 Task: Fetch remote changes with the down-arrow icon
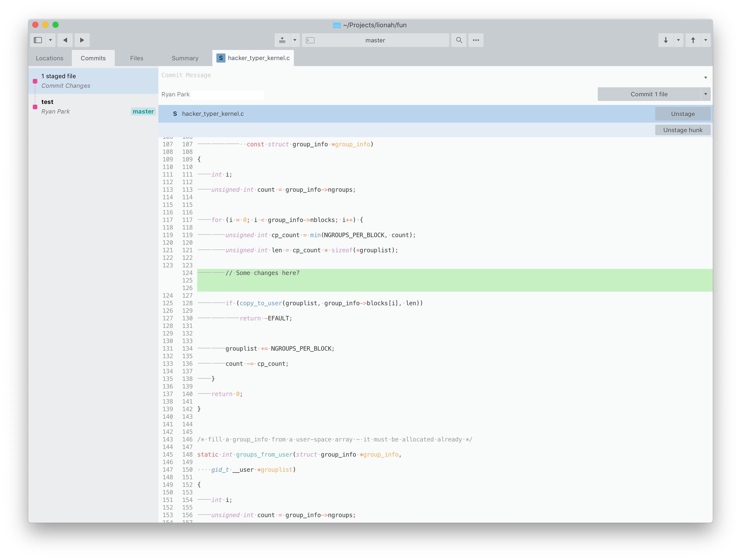pyautogui.click(x=666, y=40)
